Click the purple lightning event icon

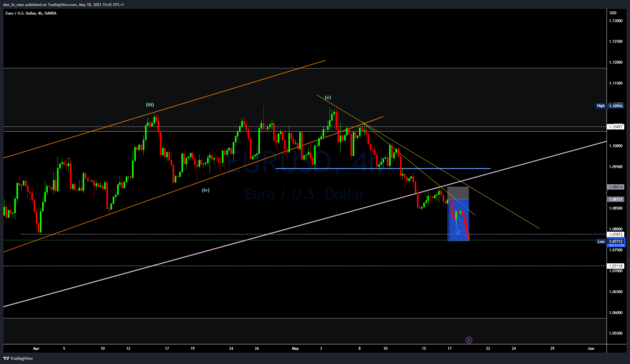pos(469,340)
